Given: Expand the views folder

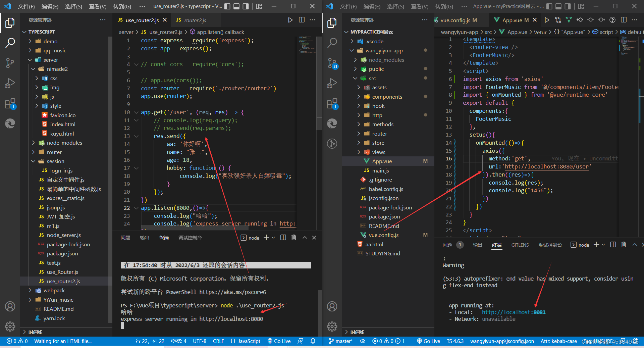Looking at the screenshot, I should click(x=359, y=152).
